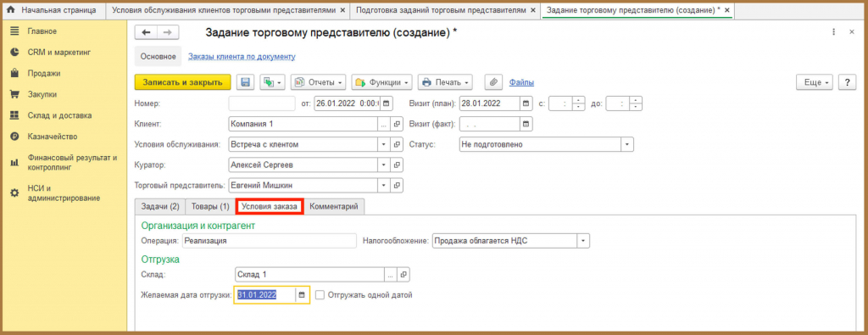Open calendar for Визит (факт) date

point(526,124)
